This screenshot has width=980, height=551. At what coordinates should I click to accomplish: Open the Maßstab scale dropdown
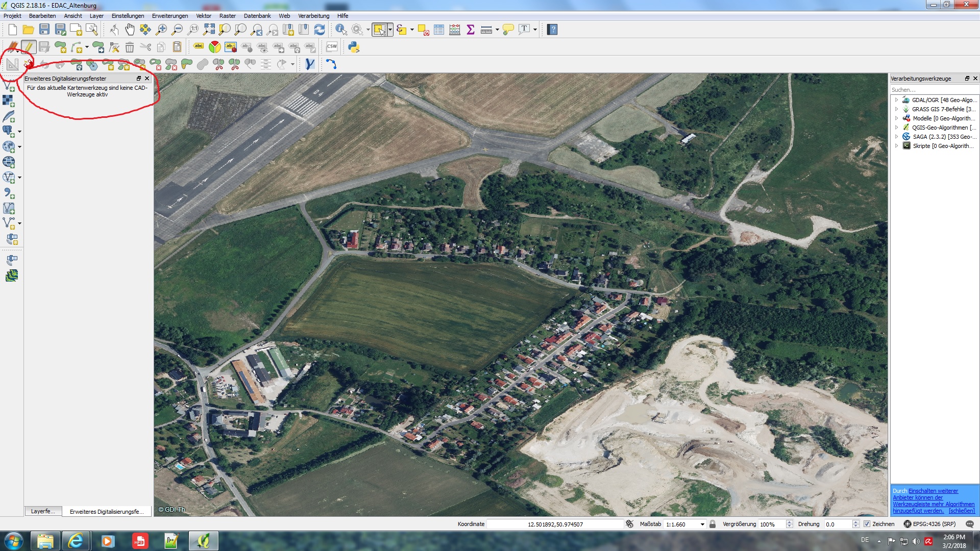click(x=702, y=524)
